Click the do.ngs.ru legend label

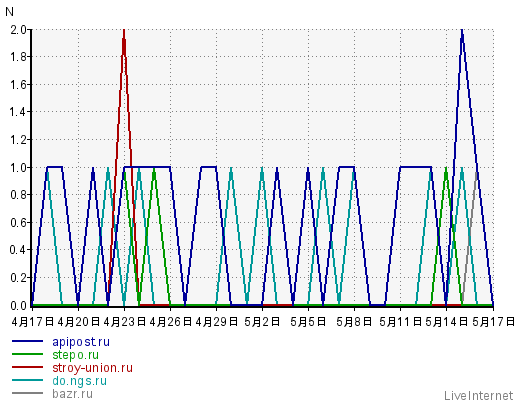[x=79, y=381]
